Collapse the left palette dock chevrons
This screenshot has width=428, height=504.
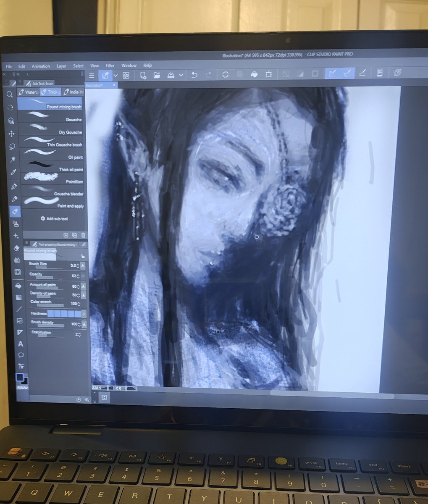[x=4, y=74]
